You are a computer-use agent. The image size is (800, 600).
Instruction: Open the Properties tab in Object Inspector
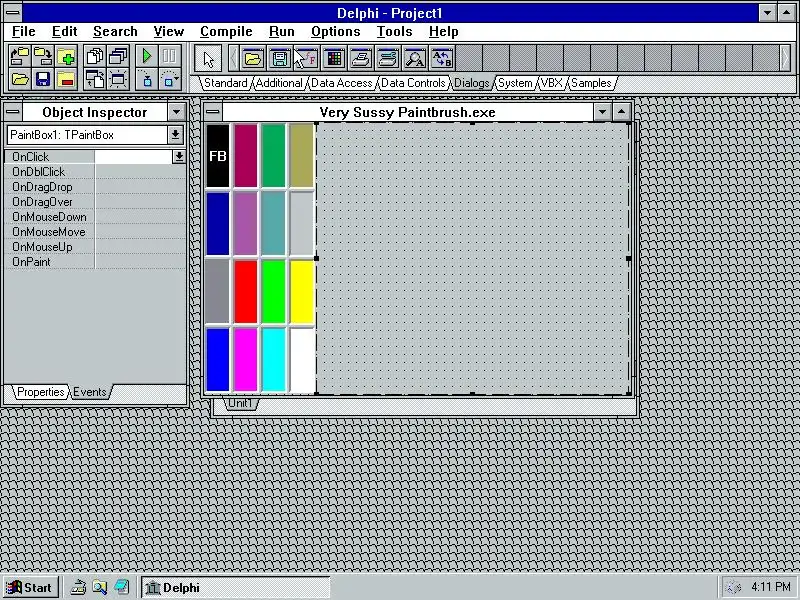40,392
